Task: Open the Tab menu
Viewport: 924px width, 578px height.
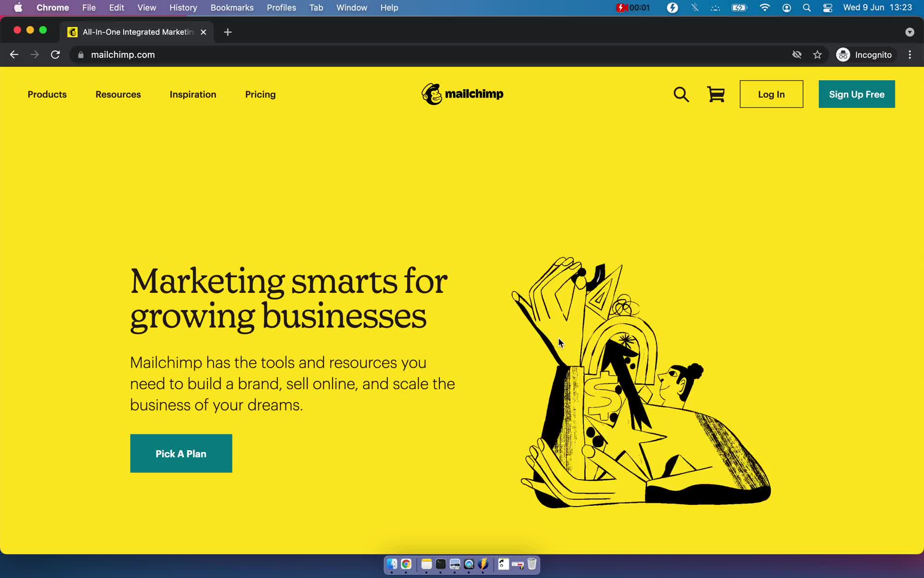Action: point(316,8)
